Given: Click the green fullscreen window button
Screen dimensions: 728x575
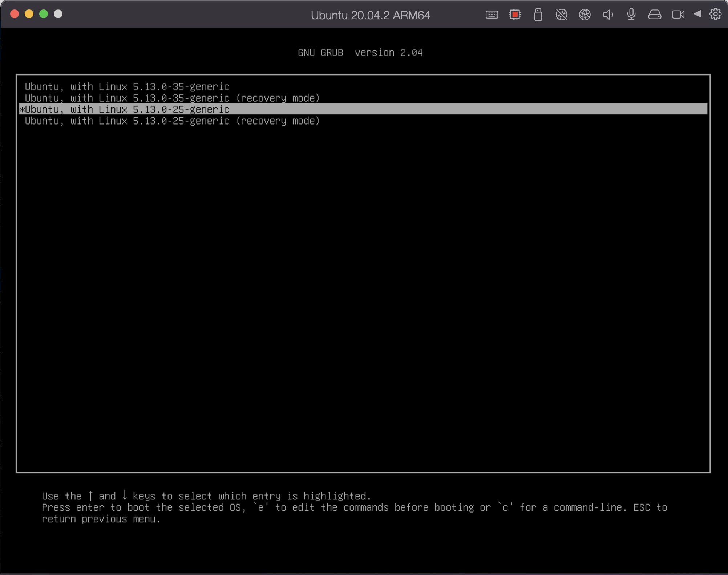Looking at the screenshot, I should click(44, 14).
